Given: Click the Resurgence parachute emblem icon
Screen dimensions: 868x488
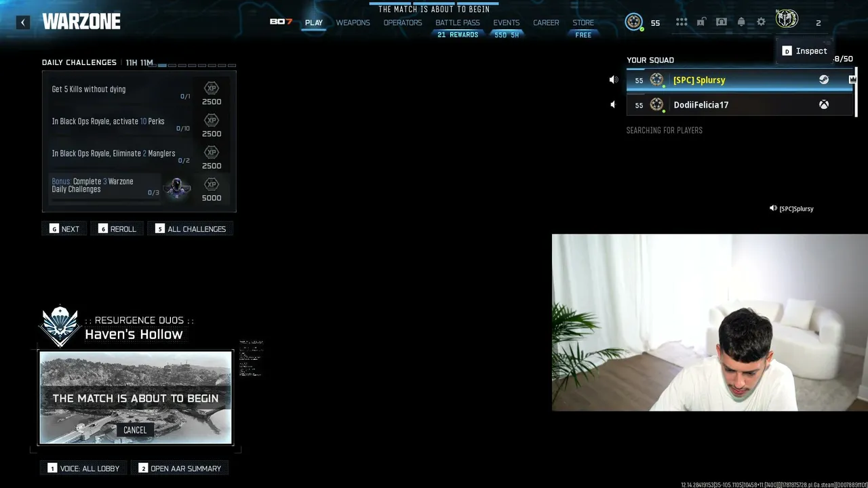Looking at the screenshot, I should click(60, 326).
